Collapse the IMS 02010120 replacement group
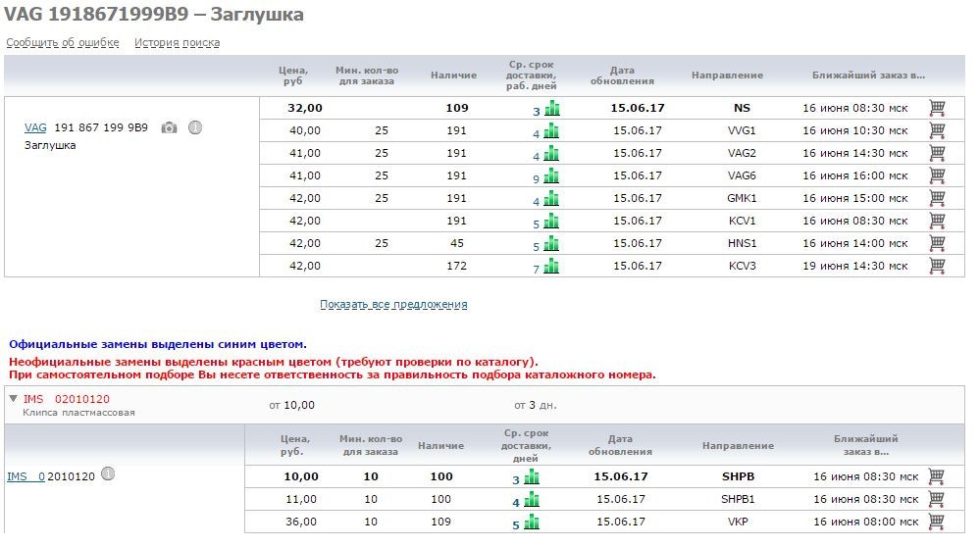The image size is (980, 548). tap(13, 399)
